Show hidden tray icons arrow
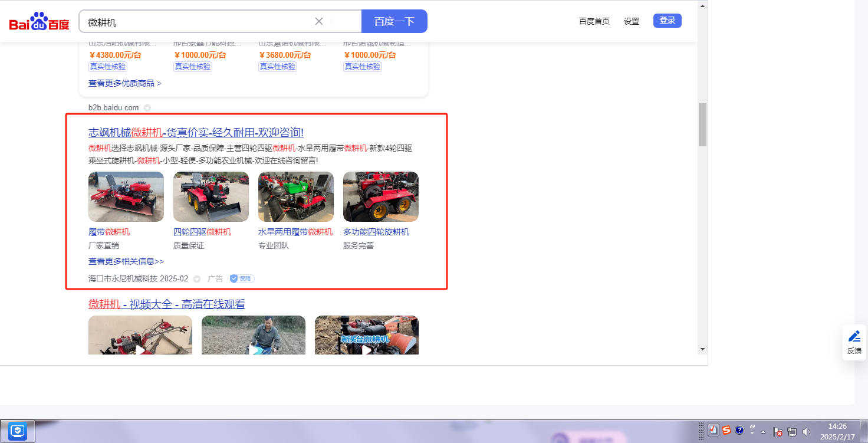Viewport: 868px width, 443px height. [764, 431]
